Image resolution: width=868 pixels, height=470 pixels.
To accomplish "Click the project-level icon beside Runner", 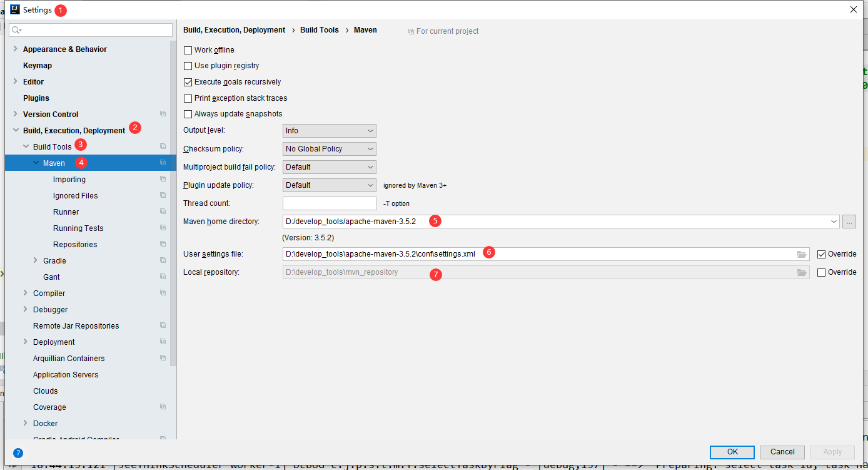I will (163, 212).
